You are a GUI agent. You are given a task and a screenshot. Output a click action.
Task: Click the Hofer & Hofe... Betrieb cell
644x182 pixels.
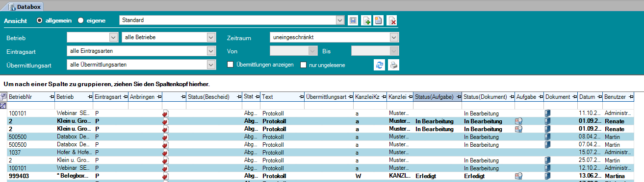click(74, 152)
